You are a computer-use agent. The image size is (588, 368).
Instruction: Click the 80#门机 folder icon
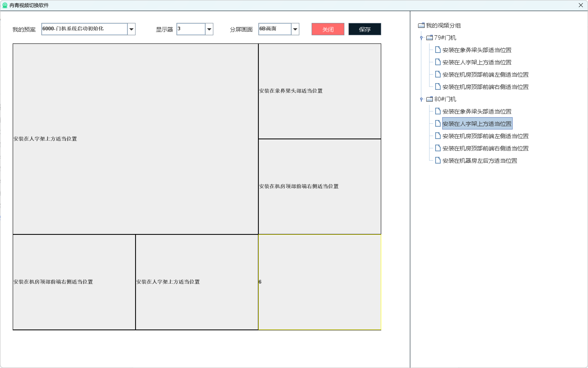coord(430,99)
